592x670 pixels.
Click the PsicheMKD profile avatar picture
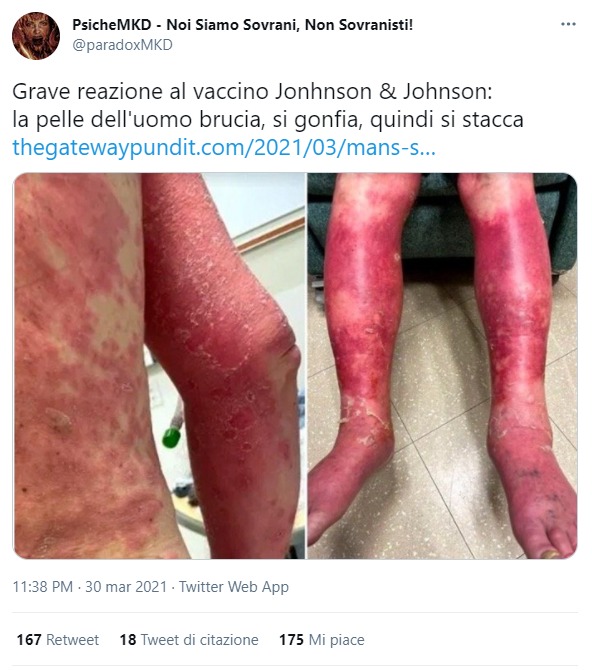click(36, 35)
